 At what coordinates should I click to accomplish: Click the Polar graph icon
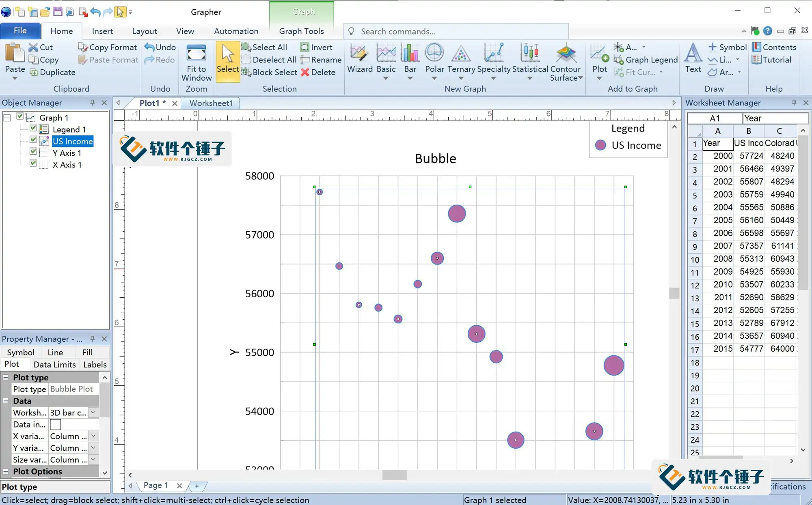point(434,53)
